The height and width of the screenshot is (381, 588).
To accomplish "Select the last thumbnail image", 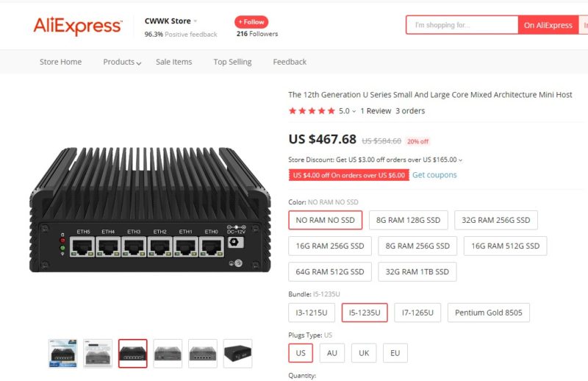I will (x=237, y=353).
